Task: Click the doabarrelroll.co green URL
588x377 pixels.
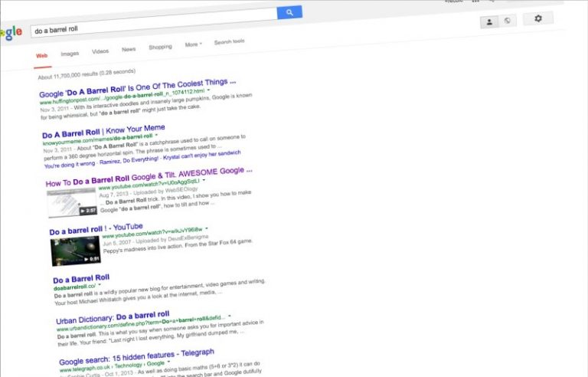Action: 74,287
